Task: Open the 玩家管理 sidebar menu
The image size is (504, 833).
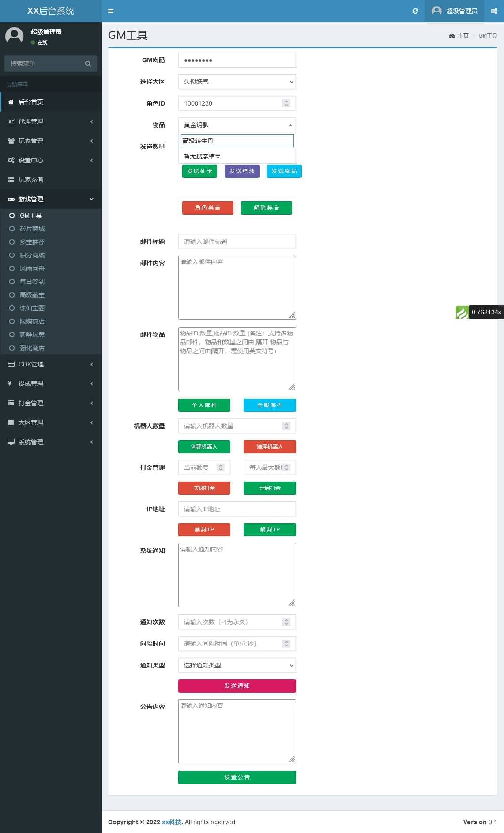Action: point(51,141)
